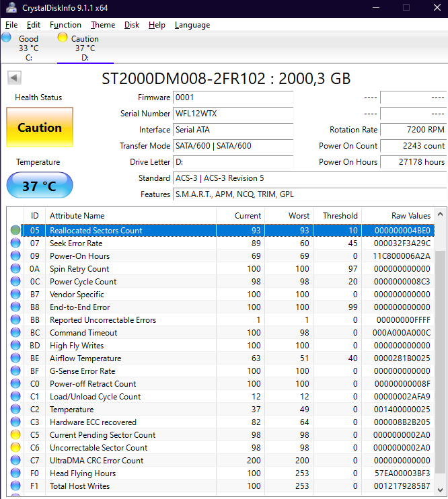
Task: Click the 37 °C temperature button
Action: click(x=40, y=185)
